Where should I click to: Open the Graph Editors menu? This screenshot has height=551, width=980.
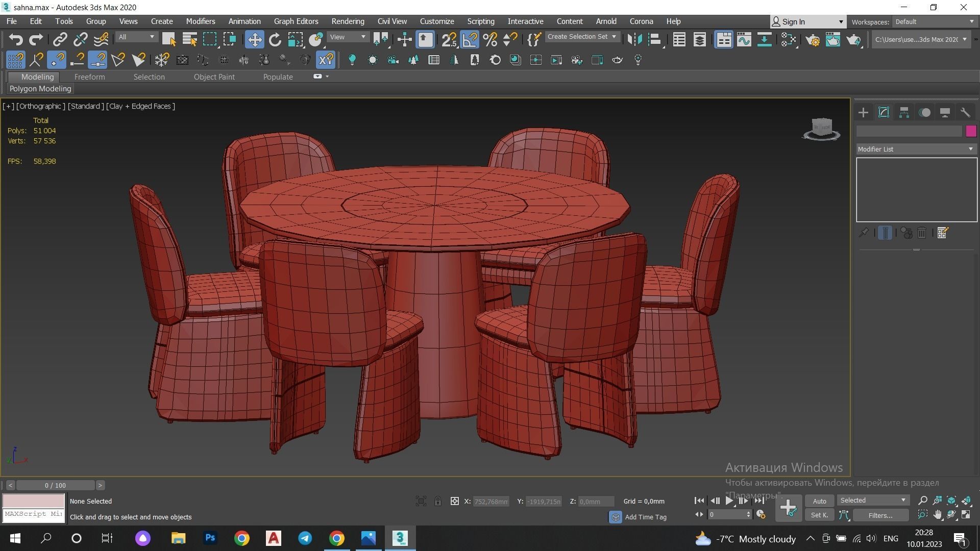point(296,21)
